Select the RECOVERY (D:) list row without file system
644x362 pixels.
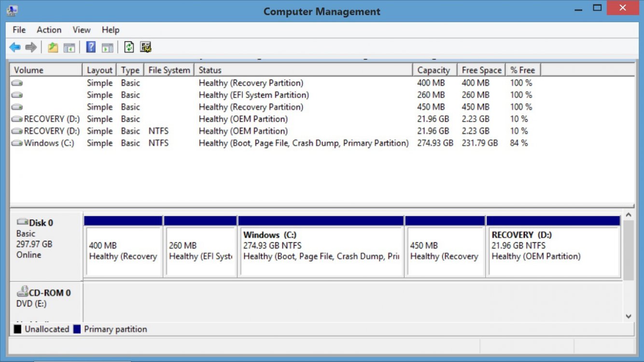[322, 119]
